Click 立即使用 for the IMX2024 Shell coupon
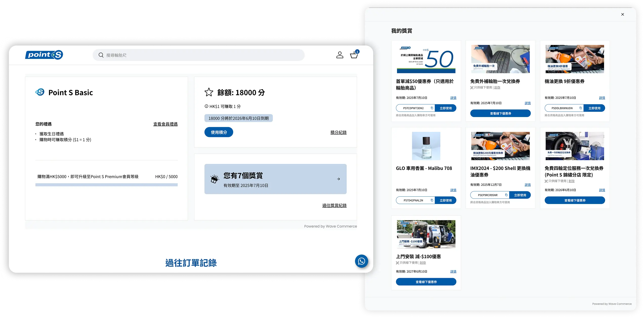 point(520,195)
